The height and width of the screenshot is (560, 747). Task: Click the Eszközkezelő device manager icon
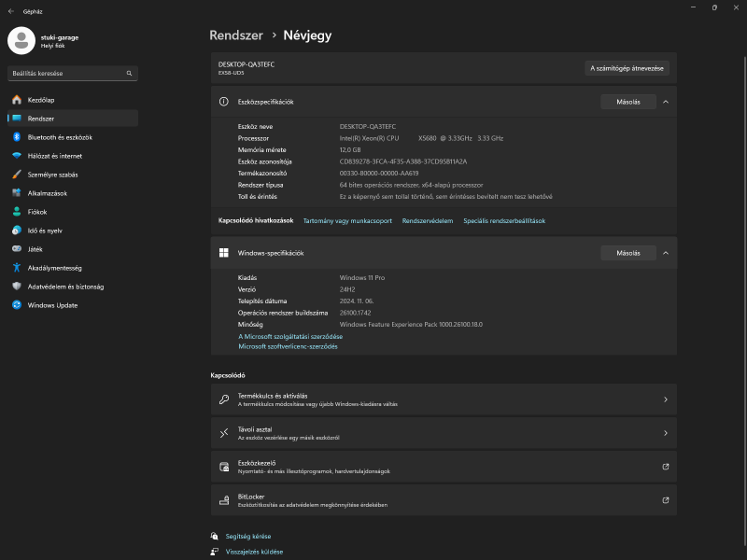[224, 467]
